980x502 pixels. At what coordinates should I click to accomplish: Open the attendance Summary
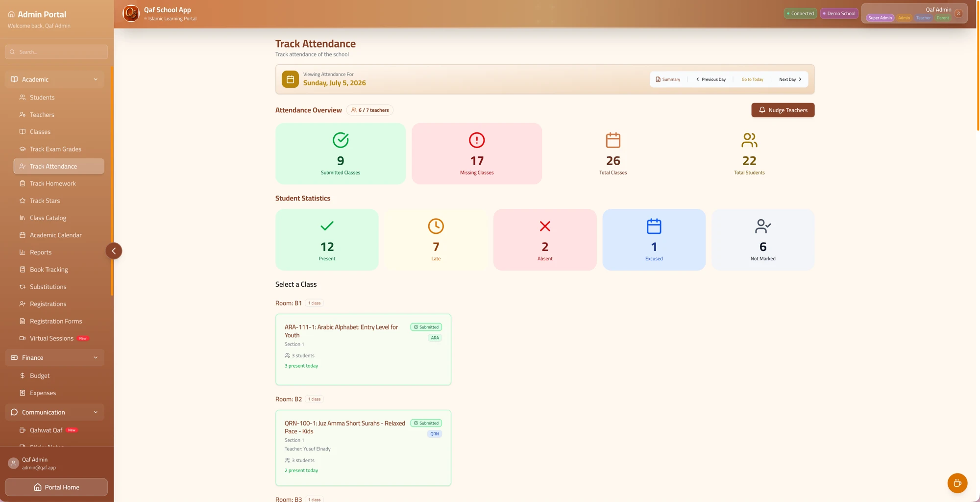pyautogui.click(x=667, y=79)
